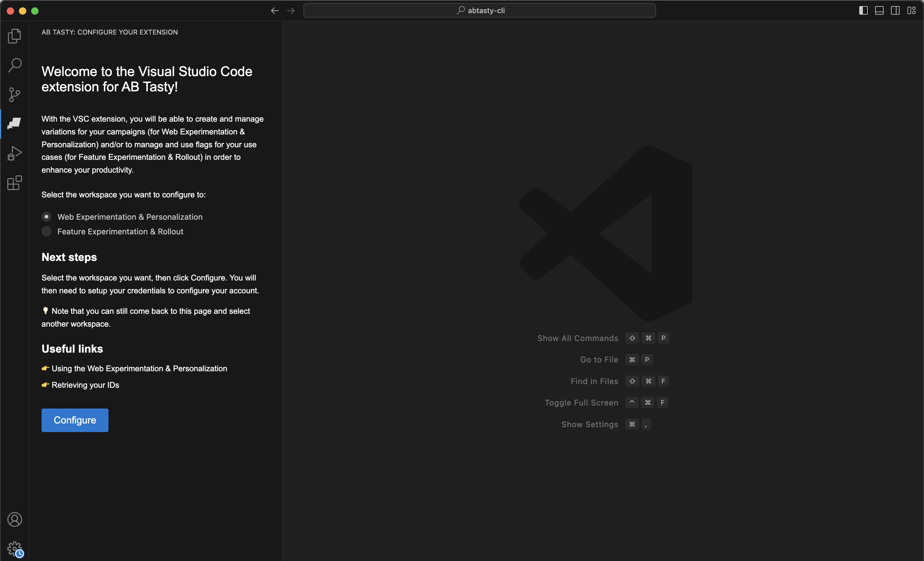
Task: Open the Search view icon
Action: click(15, 65)
